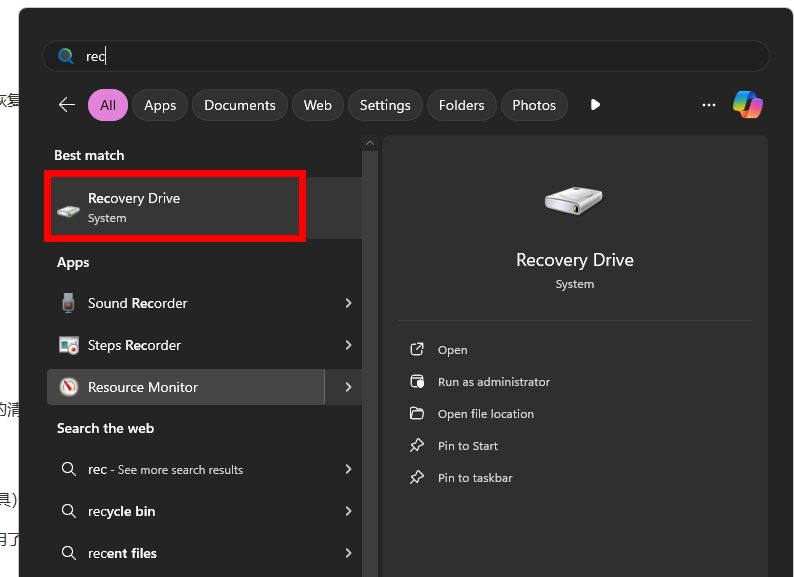Click the Copilot icon in search panel
This screenshot has width=794, height=577.
747,104
